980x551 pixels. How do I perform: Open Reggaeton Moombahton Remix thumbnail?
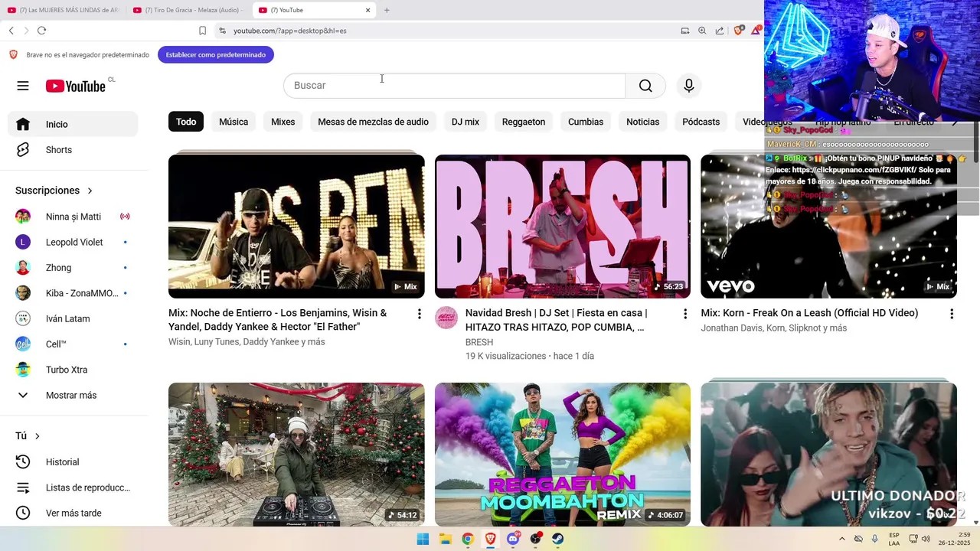click(x=563, y=455)
